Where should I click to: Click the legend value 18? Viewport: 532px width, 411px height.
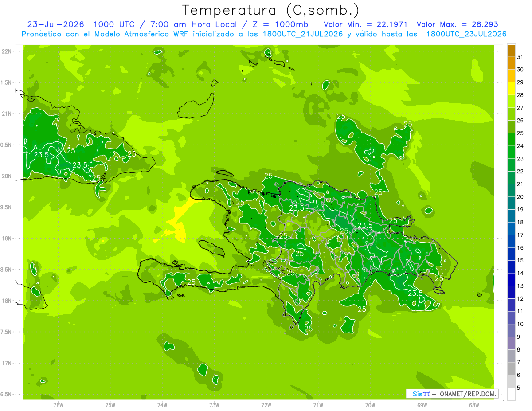(x=520, y=222)
